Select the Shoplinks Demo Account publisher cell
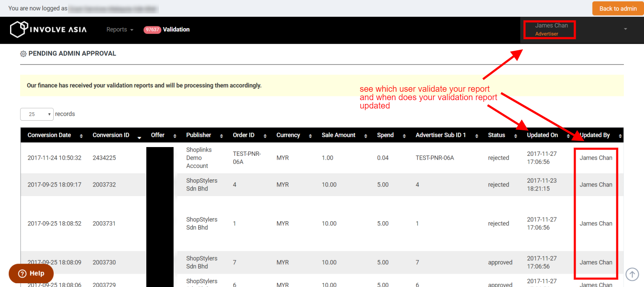Screen dimensions: 644x287 [200, 158]
